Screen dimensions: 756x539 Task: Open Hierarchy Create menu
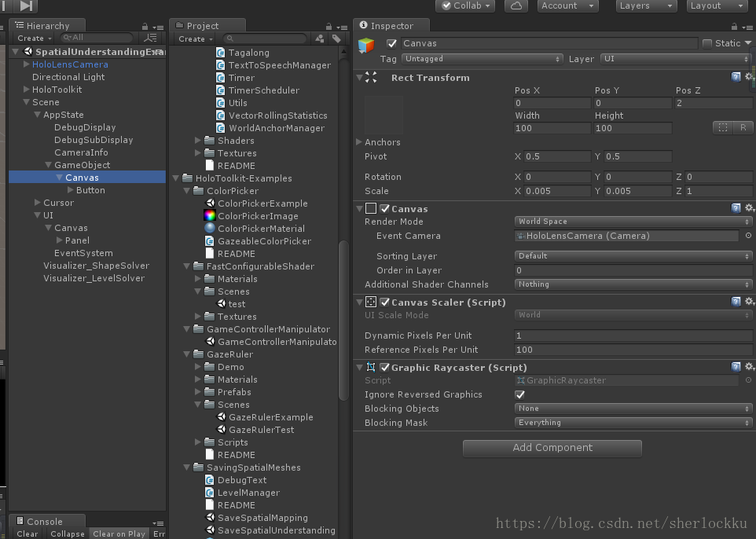pyautogui.click(x=34, y=38)
